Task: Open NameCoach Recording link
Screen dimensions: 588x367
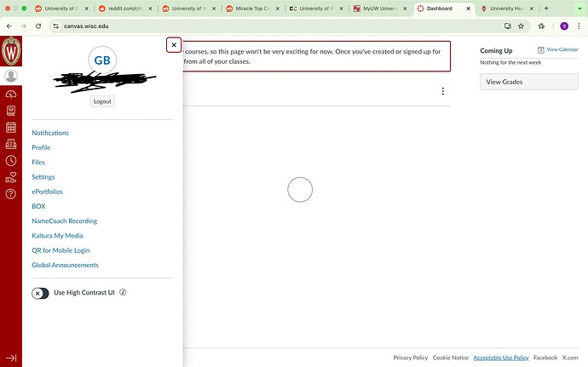Action: click(x=65, y=221)
